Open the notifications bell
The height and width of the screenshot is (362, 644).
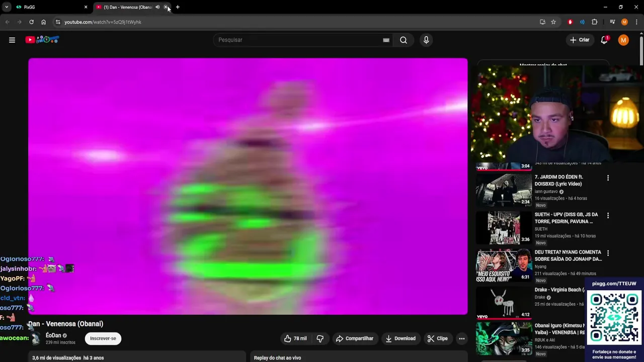pos(604,40)
